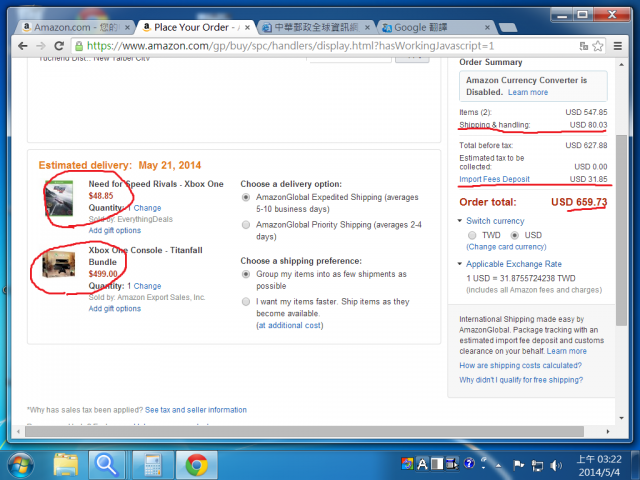Screen dimensions: 640x480
Task: Open 'How are shipping costs calculated?' link
Action: tap(520, 366)
